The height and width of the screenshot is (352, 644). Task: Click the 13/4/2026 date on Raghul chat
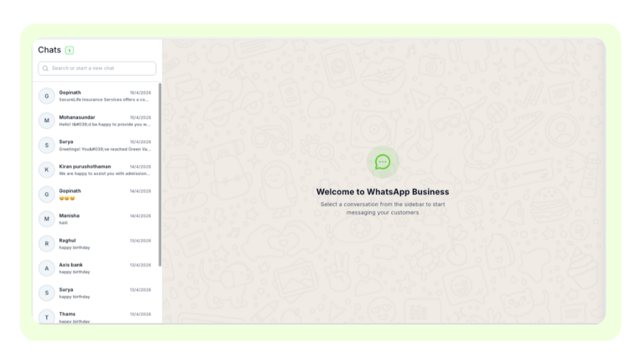click(140, 241)
